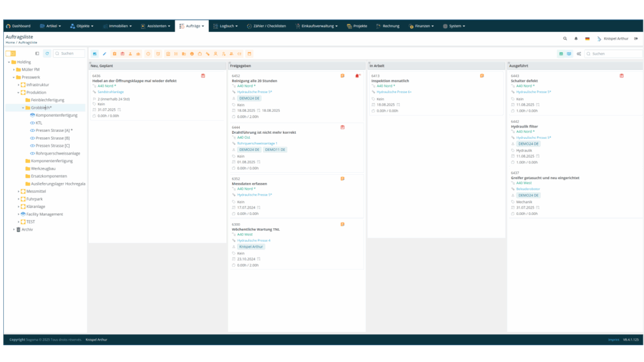This screenshot has height=362, width=644.
Task: Open the Sandstrahlanlage link in order 6436
Action: [x=111, y=92]
